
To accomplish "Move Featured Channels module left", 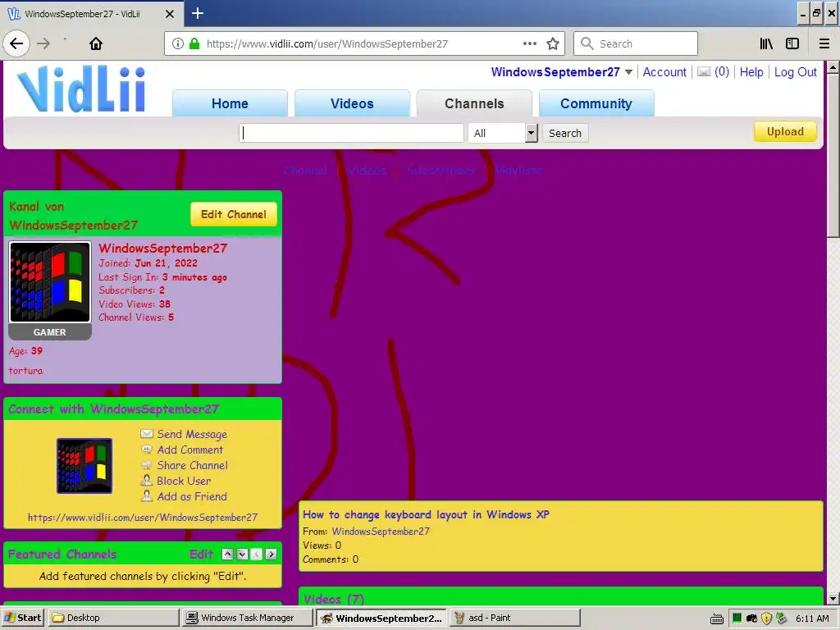I will tap(257, 555).
